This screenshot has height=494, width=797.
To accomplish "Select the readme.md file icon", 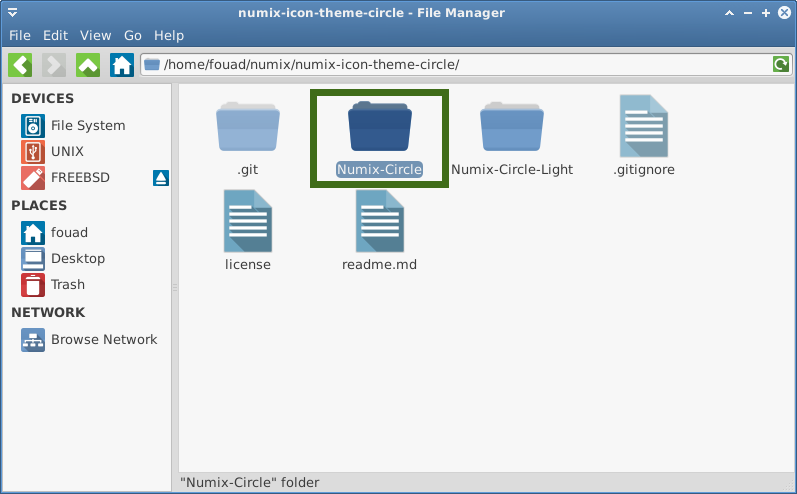I will 380,221.
